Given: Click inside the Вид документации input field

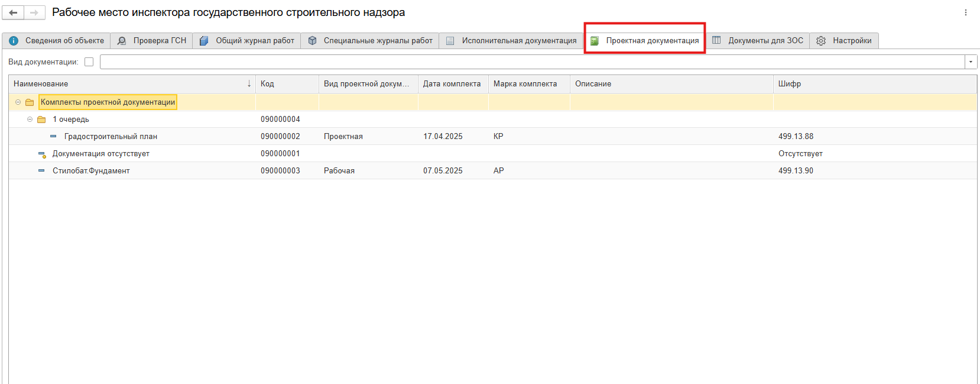Looking at the screenshot, I should tap(532, 62).
